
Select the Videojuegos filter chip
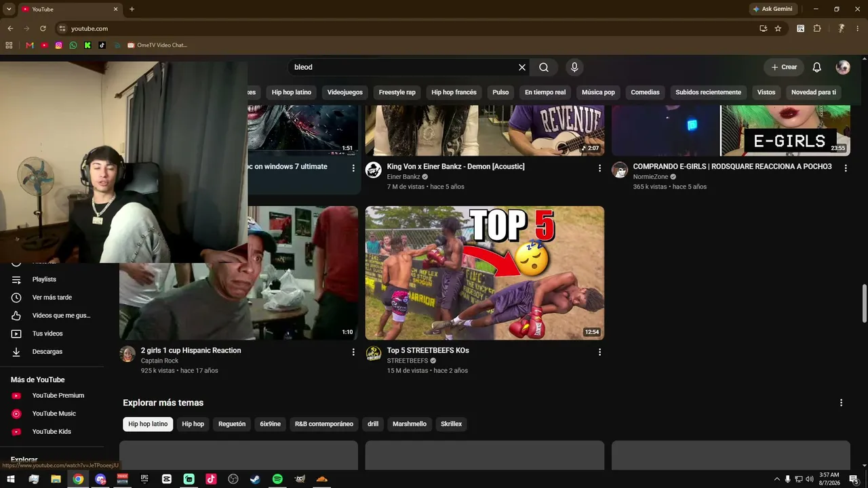[345, 92]
